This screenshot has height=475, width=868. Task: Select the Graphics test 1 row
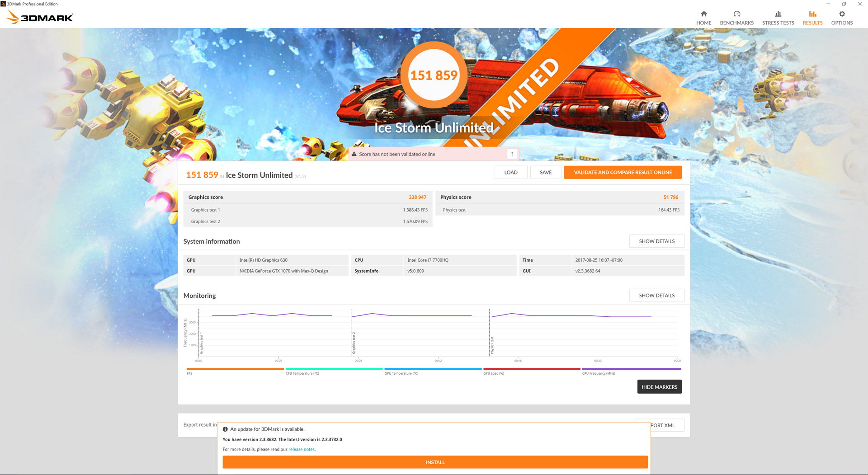coord(308,210)
